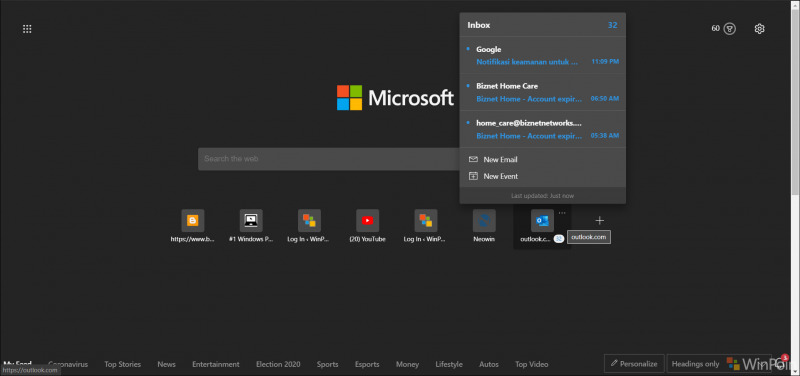Click the Search the web box

coord(329,159)
